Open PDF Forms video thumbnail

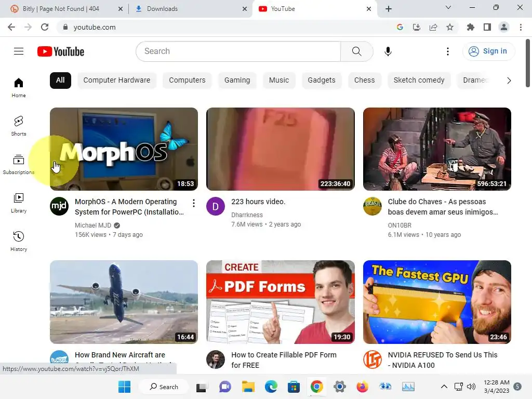pos(280,302)
